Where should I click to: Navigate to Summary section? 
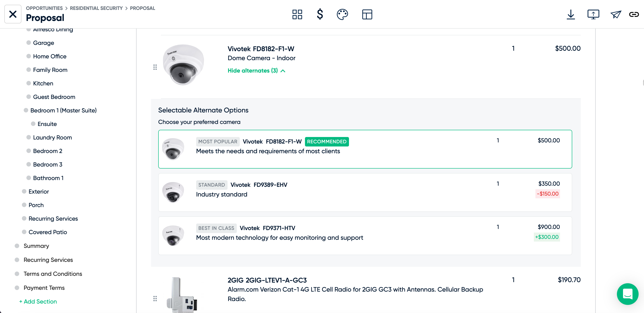tap(37, 246)
